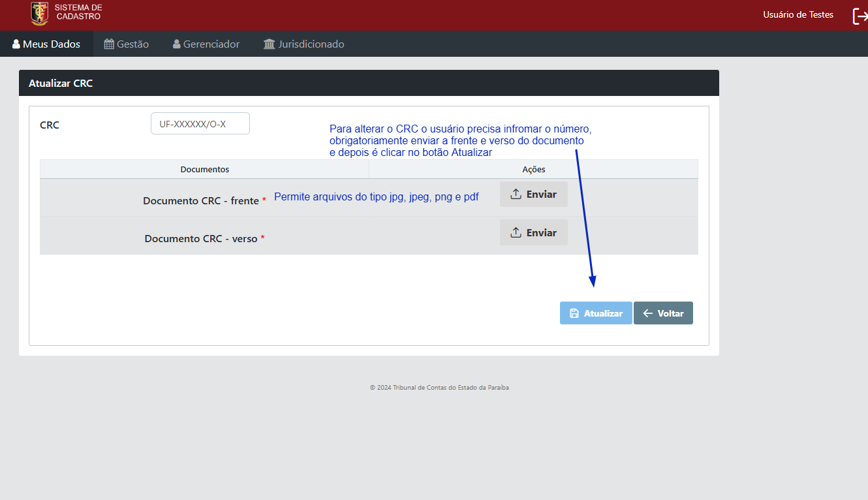Click the Atualizar save button
The width and height of the screenshot is (868, 500).
point(596,313)
